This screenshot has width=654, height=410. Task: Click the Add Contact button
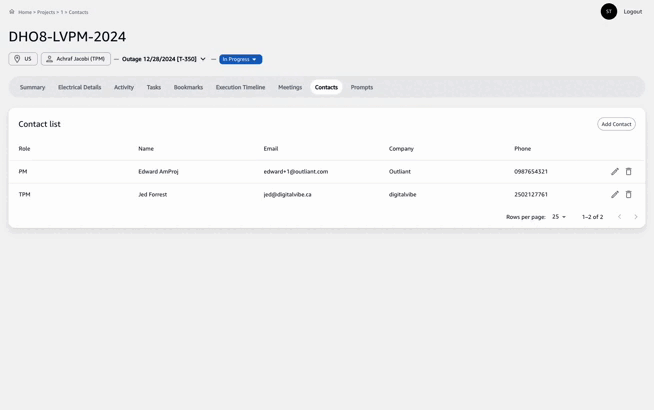coord(616,124)
